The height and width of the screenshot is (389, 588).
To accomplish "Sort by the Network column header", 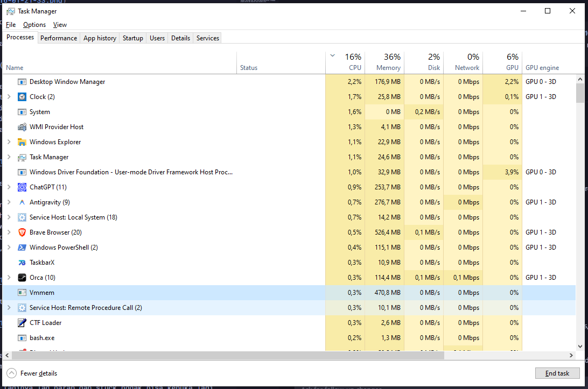I will [463, 62].
